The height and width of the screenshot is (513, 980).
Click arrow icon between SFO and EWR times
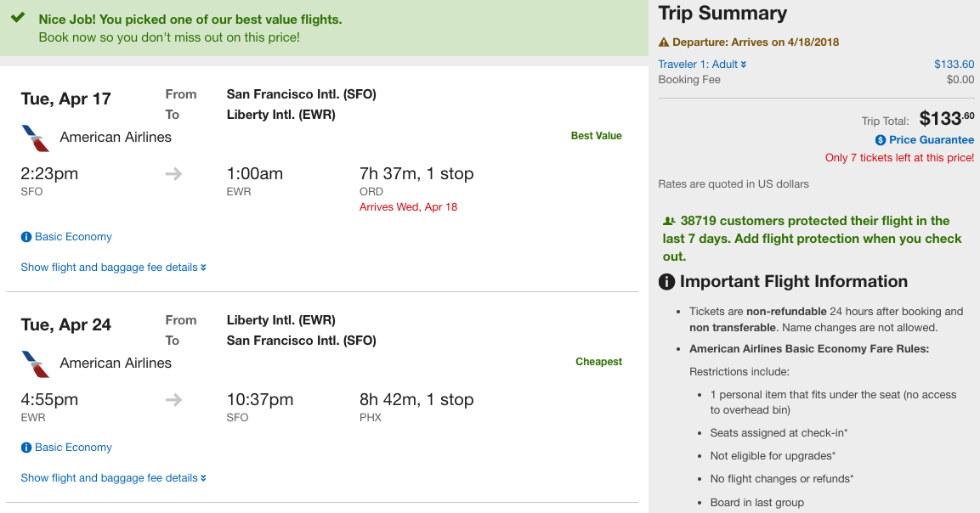pos(173,174)
